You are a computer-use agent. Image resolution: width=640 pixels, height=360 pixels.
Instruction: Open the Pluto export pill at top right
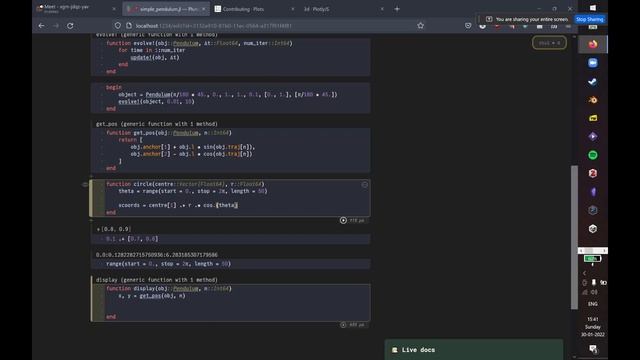(x=549, y=43)
